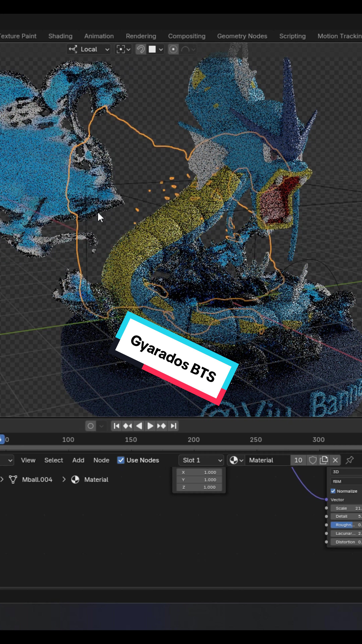Click the Scale value field on noise node
This screenshot has height=644, width=362.
pos(346,508)
